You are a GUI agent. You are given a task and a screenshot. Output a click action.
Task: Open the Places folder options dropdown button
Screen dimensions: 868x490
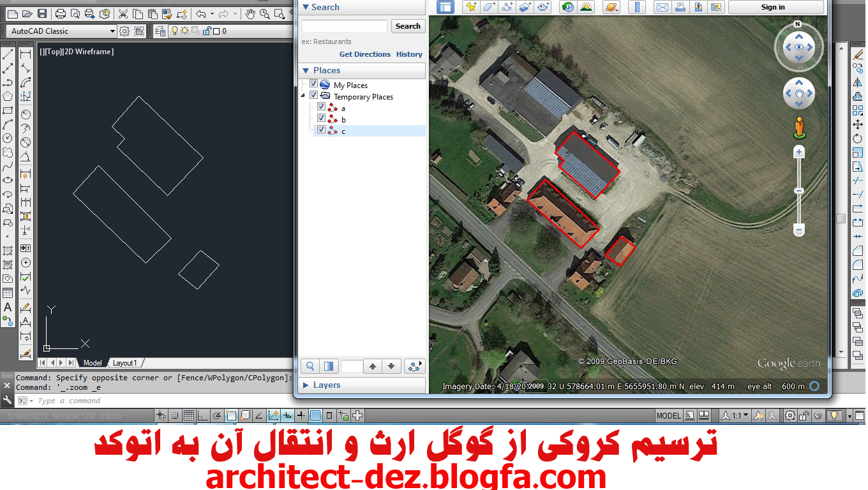(414, 366)
